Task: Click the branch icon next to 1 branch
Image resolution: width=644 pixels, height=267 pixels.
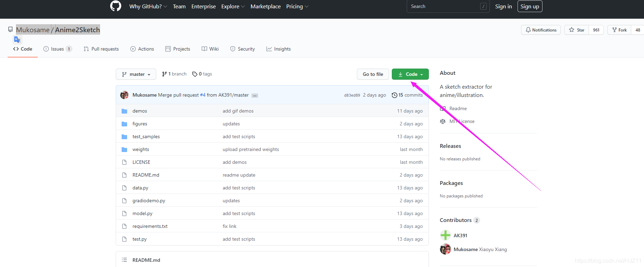Action: coord(164,74)
